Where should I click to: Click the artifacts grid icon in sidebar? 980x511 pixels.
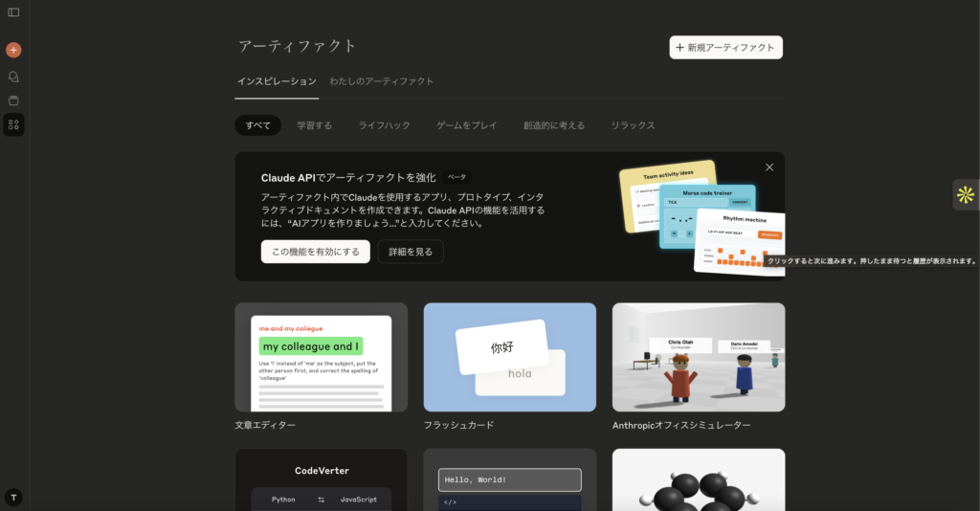(13, 124)
